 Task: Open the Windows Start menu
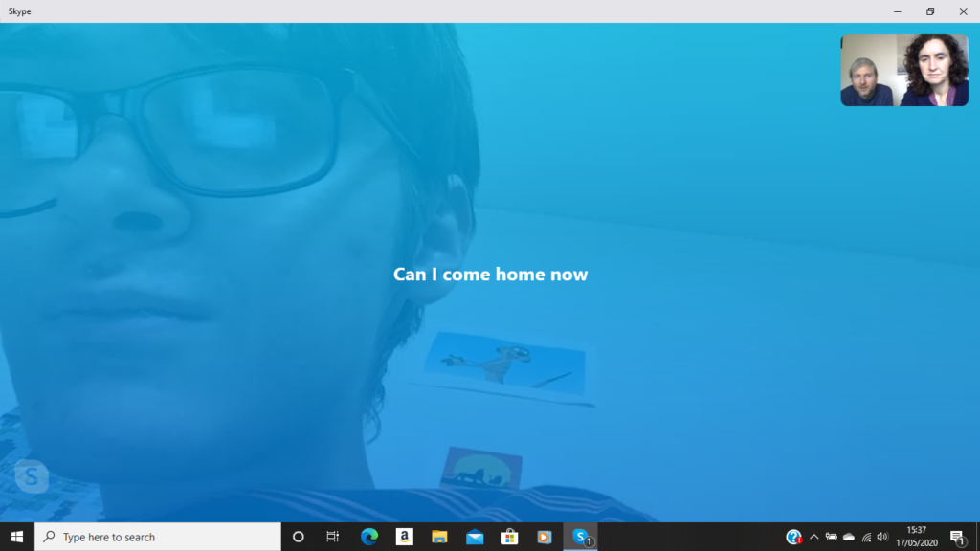(16, 537)
